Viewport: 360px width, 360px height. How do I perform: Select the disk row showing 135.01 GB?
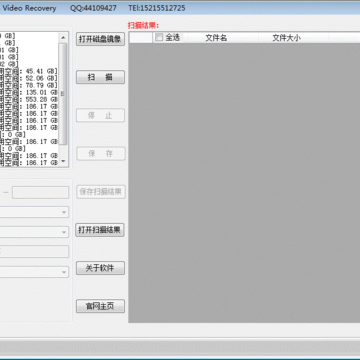point(29,92)
